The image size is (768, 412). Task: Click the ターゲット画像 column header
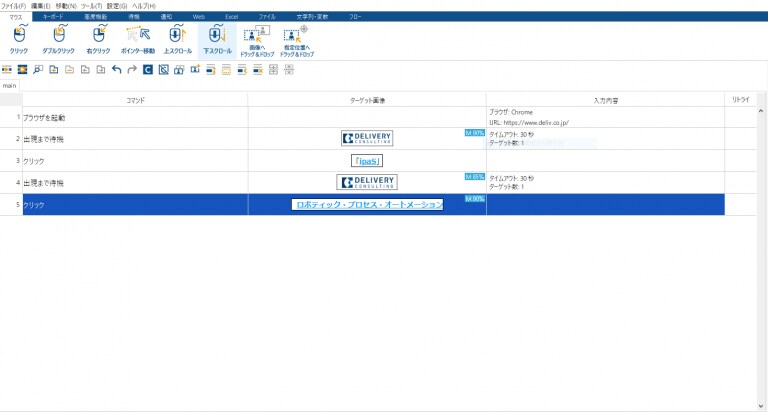pyautogui.click(x=367, y=100)
